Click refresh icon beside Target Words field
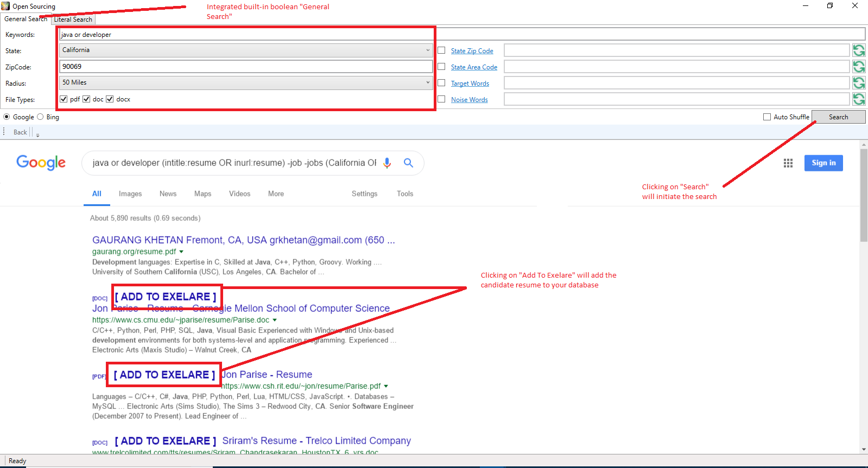This screenshot has height=468, width=868. pos(859,83)
